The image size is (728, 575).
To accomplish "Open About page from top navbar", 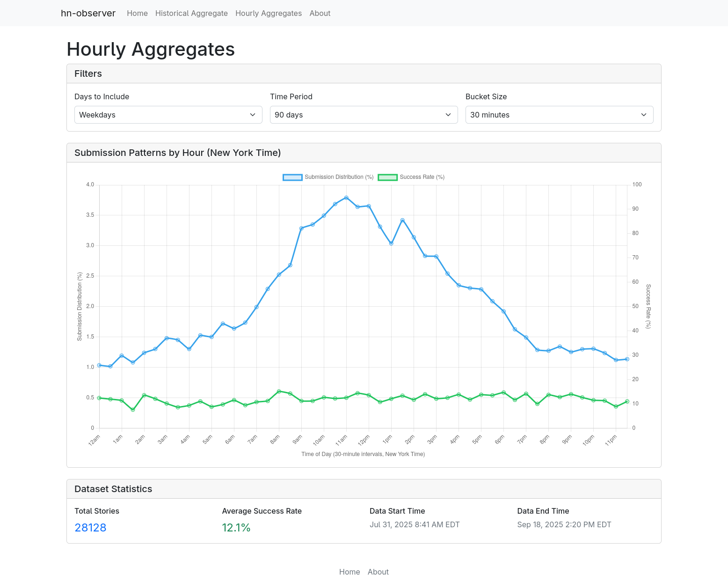I will click(320, 13).
